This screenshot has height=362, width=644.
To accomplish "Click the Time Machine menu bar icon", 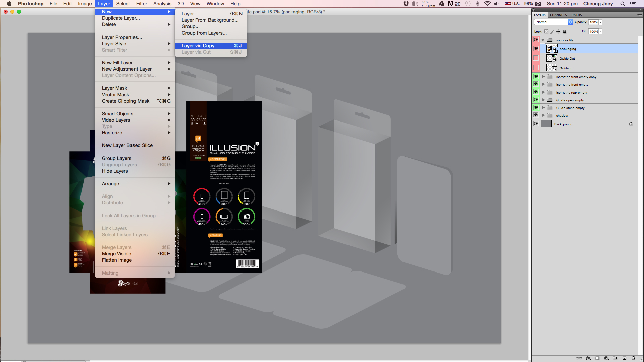I will tap(468, 4).
